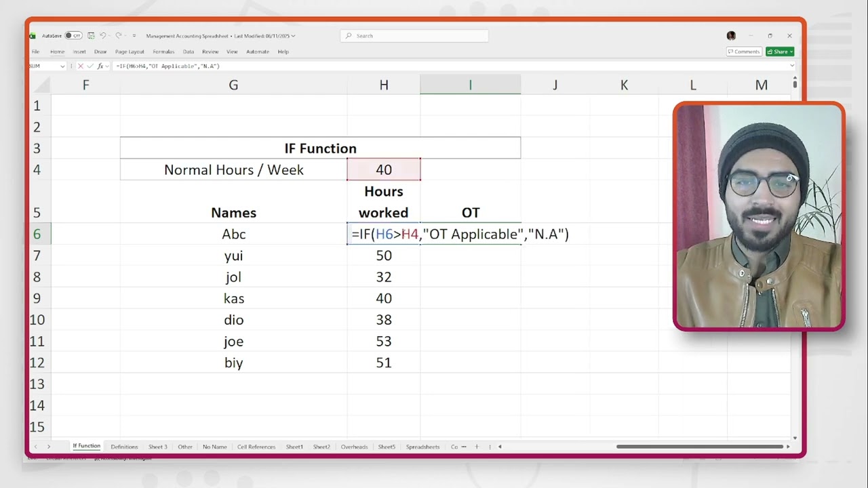
Task: Open the 'Spreadsheets' sheet tab
Action: 422,447
